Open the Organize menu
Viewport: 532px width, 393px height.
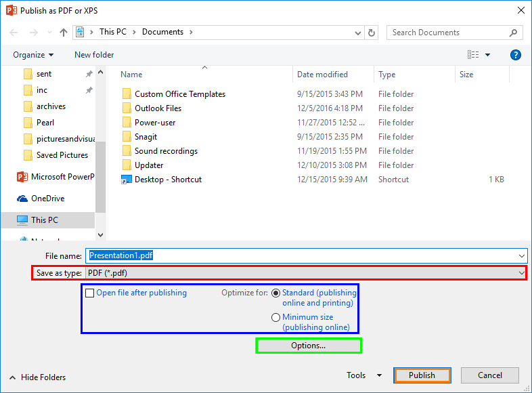(33, 55)
